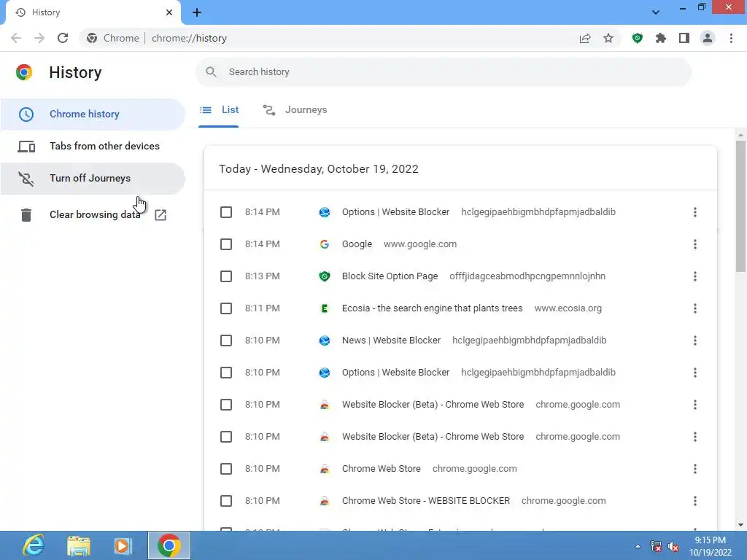Open Windows Media Player from taskbar
This screenshot has width=747, height=560.
pyautogui.click(x=123, y=545)
